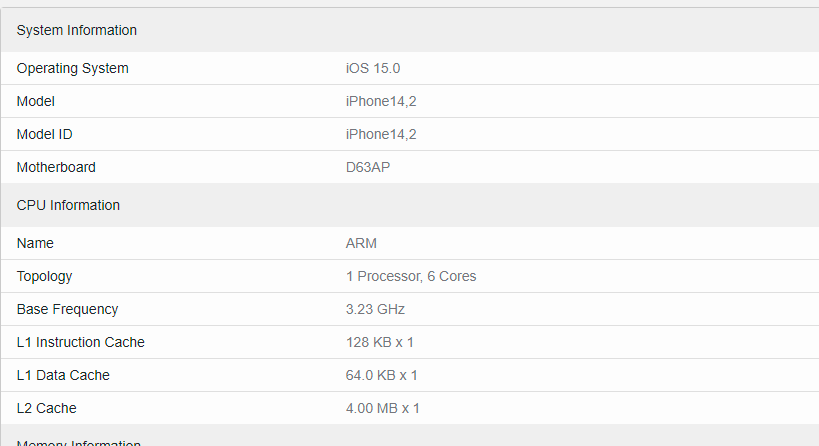The width and height of the screenshot is (819, 446).
Task: Click the iPhone14,2 value beside Model
Action: click(x=381, y=101)
